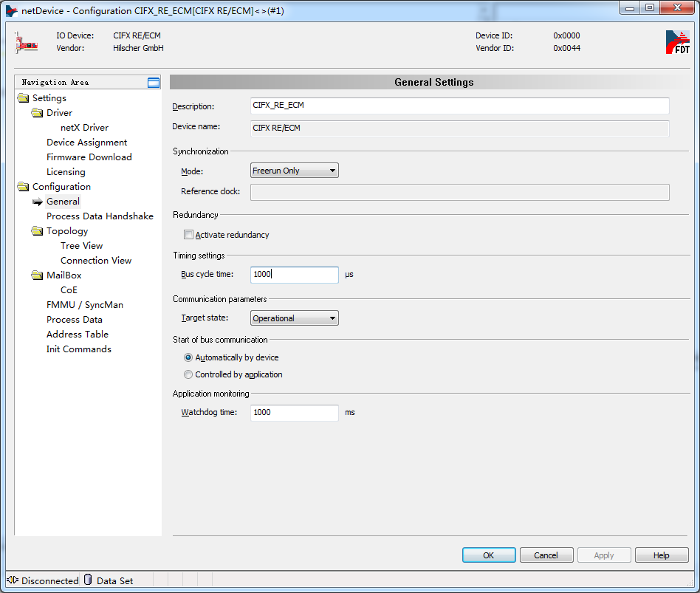Click the netDevice title bar app icon
This screenshot has height=593, width=700.
12,11
